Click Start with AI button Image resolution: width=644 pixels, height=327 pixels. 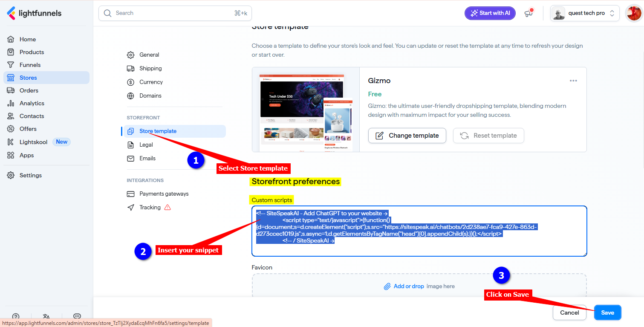[490, 13]
